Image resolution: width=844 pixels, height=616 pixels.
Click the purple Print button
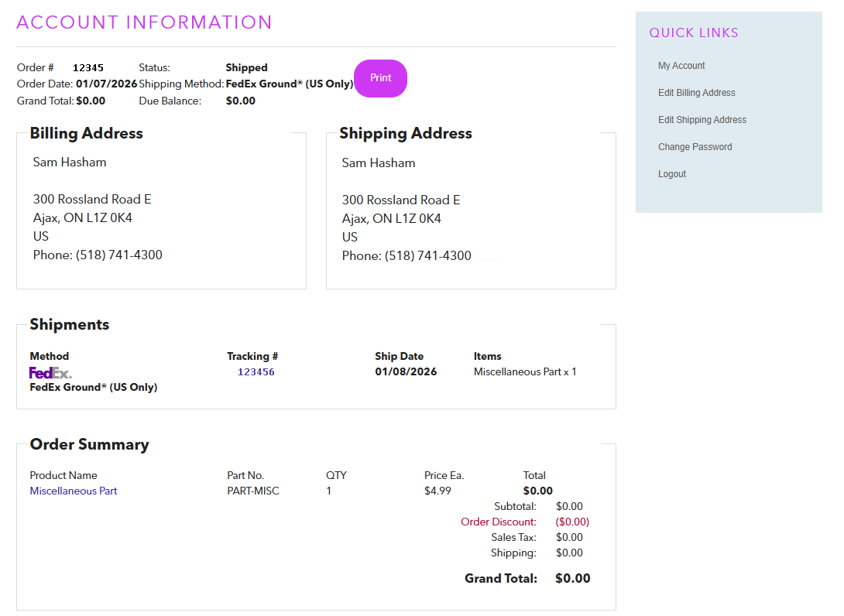click(380, 78)
